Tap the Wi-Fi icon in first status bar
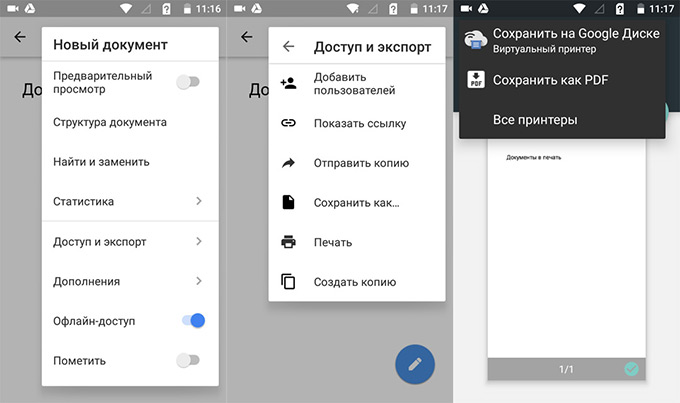 [126, 9]
